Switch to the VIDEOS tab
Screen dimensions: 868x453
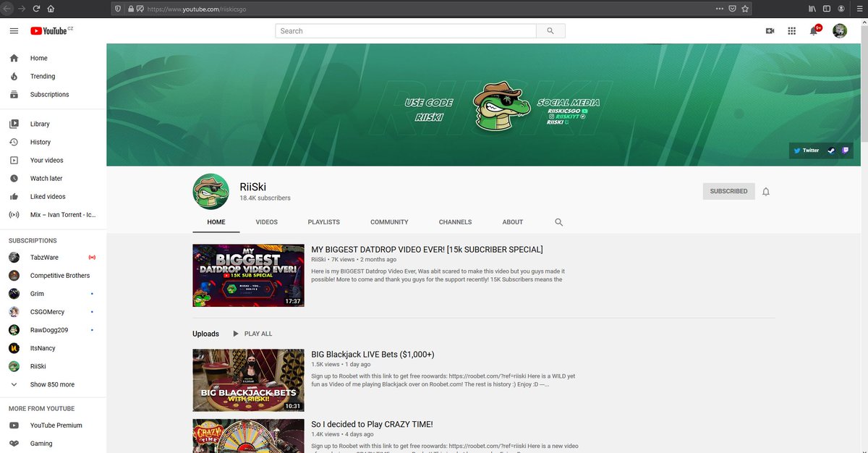(266, 222)
